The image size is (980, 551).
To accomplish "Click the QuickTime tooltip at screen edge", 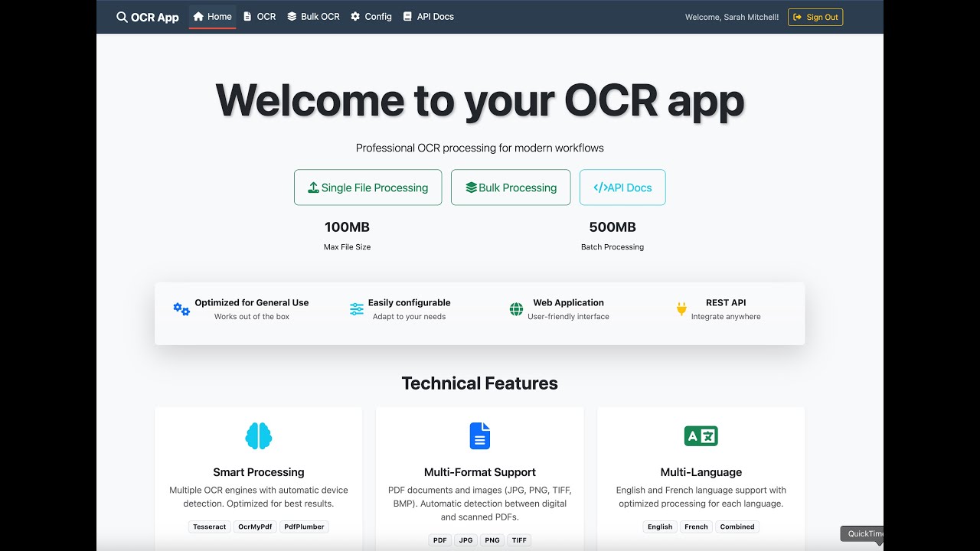I will pyautogui.click(x=864, y=534).
